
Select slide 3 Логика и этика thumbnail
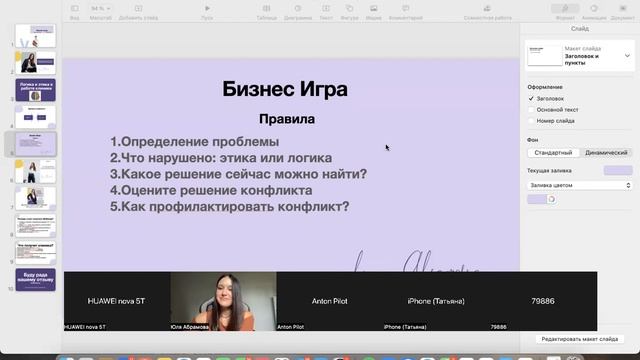36,90
